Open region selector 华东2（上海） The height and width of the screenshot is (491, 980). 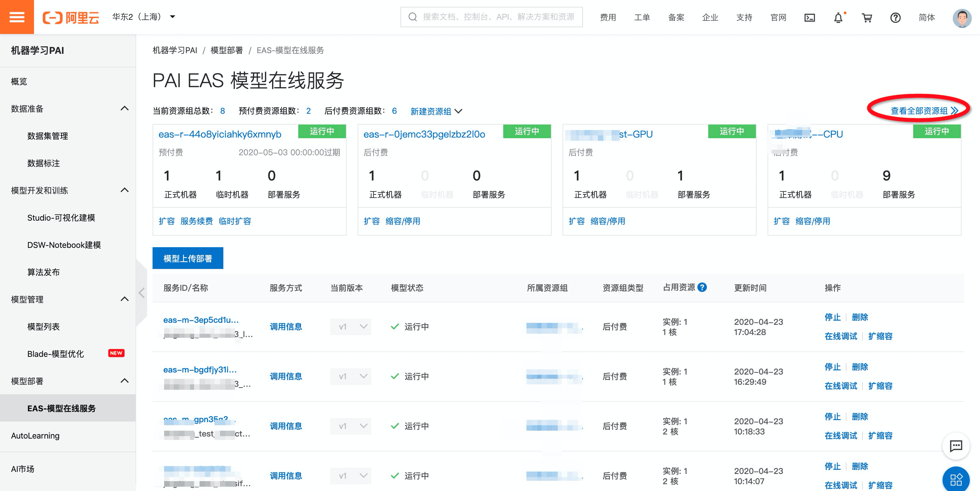point(143,17)
